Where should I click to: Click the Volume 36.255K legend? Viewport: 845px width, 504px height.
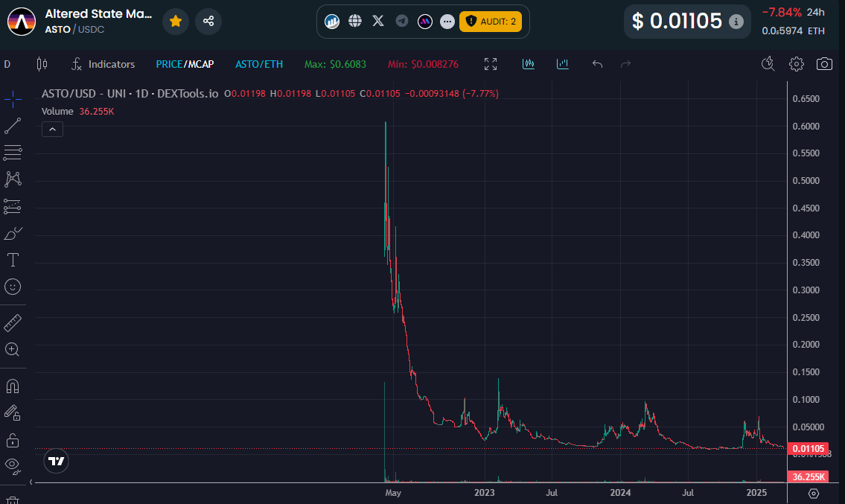[x=77, y=112]
